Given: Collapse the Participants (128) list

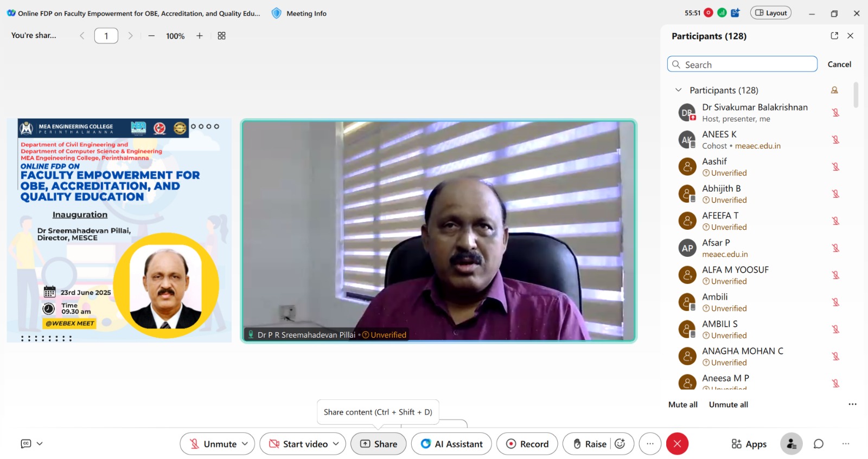Looking at the screenshot, I should (x=678, y=90).
